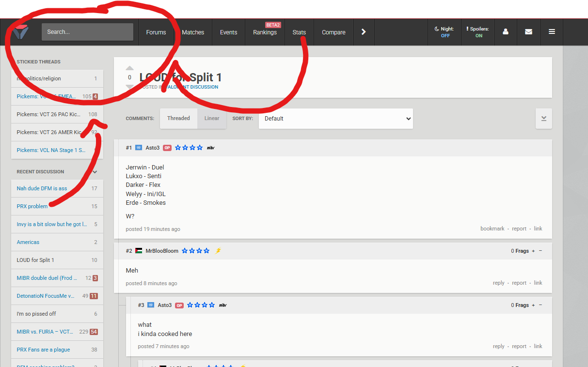Open 'MIBR double duel' thread

pyautogui.click(x=57, y=278)
